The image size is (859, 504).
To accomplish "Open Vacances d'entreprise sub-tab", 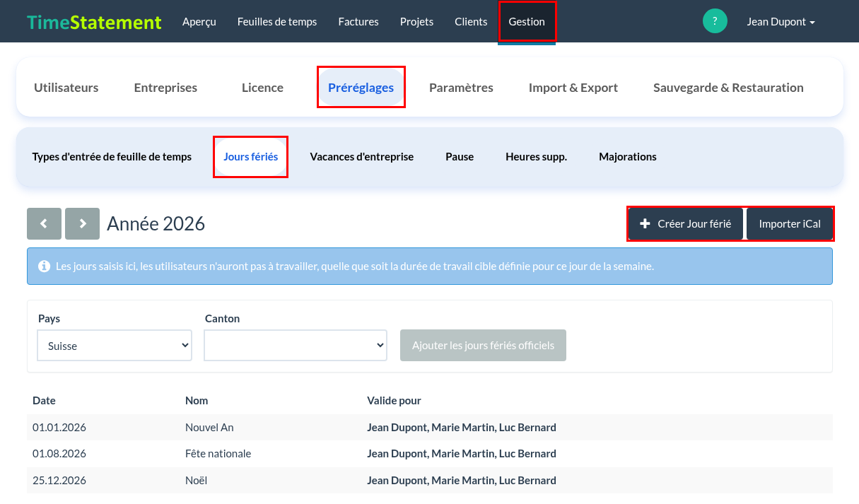I will (x=362, y=157).
